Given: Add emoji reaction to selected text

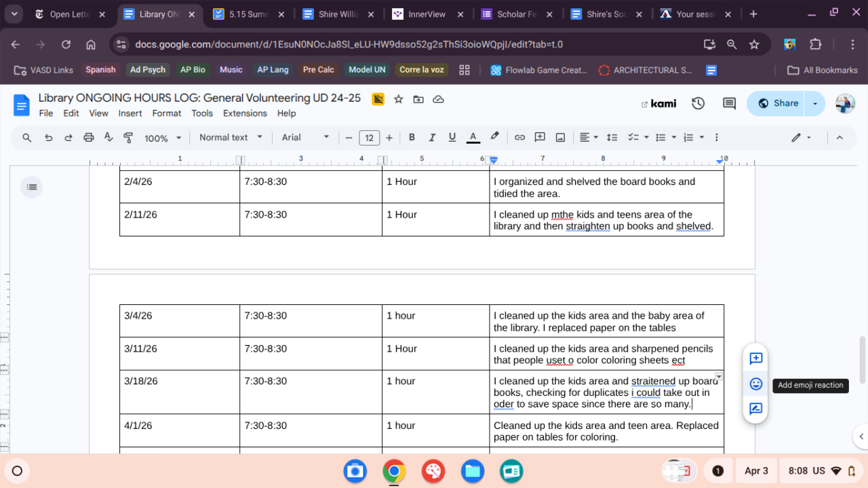Looking at the screenshot, I should 756,384.
